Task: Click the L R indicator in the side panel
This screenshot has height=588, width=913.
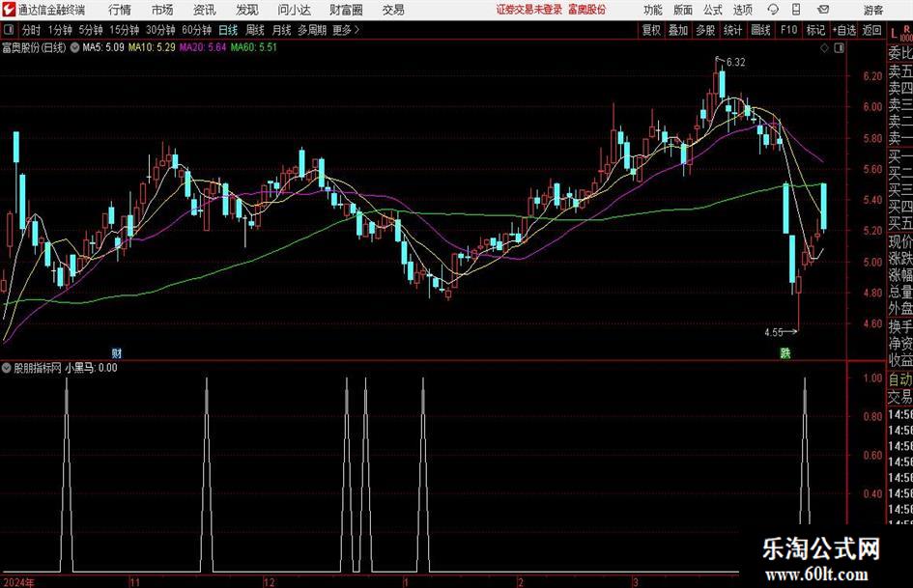Action: tap(900, 33)
